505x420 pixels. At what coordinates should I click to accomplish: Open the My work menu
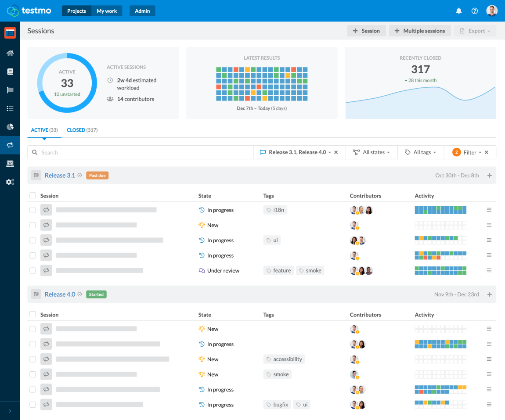point(107,11)
